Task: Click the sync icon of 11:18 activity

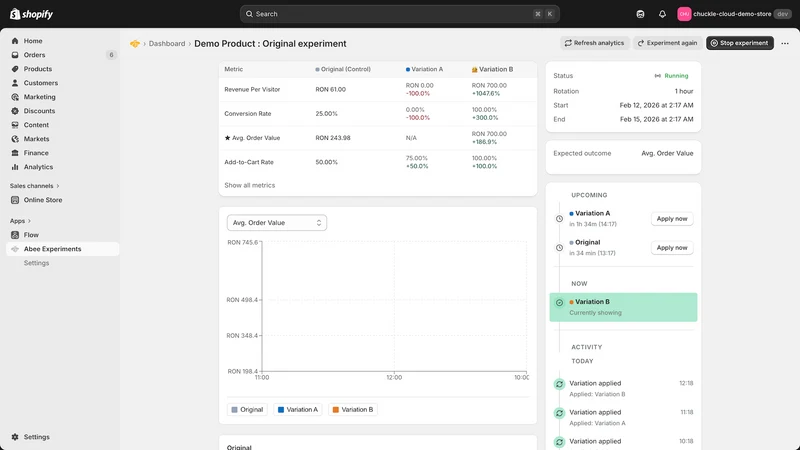Action: (559, 413)
